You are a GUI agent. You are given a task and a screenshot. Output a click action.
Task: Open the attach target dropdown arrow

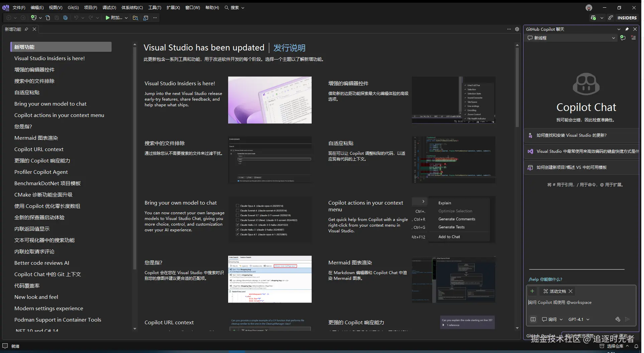click(x=126, y=18)
